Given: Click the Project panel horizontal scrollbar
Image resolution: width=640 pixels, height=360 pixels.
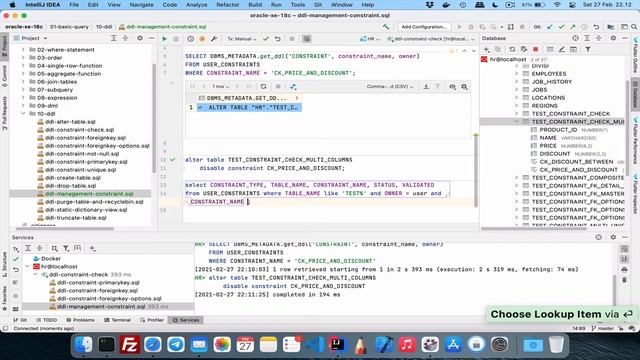Looking at the screenshot, I should (65, 229).
